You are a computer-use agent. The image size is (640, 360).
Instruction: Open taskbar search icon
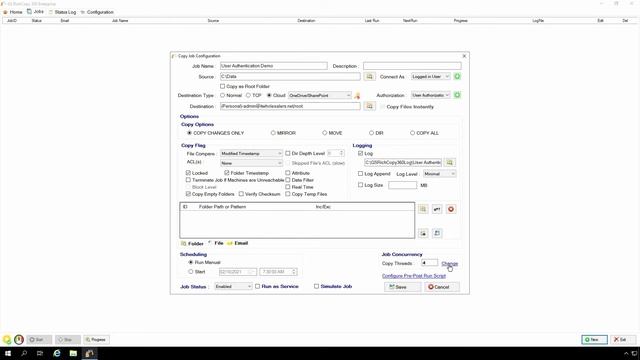point(24,353)
